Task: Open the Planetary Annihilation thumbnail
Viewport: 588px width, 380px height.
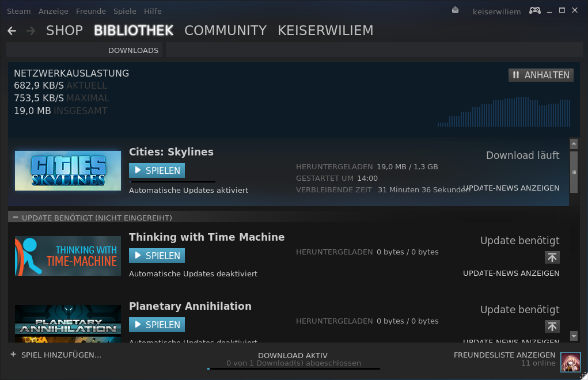Action: tap(68, 324)
